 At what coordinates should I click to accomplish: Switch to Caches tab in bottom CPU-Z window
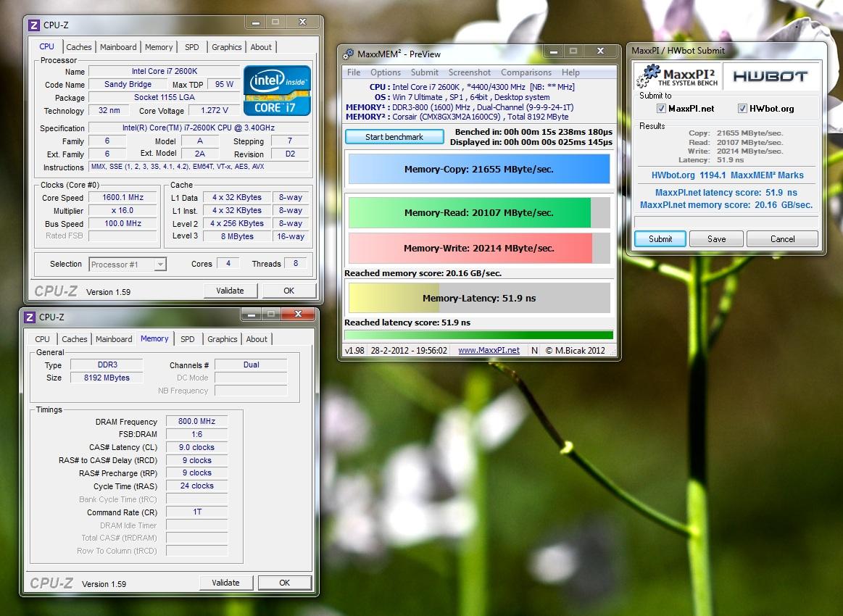point(74,339)
